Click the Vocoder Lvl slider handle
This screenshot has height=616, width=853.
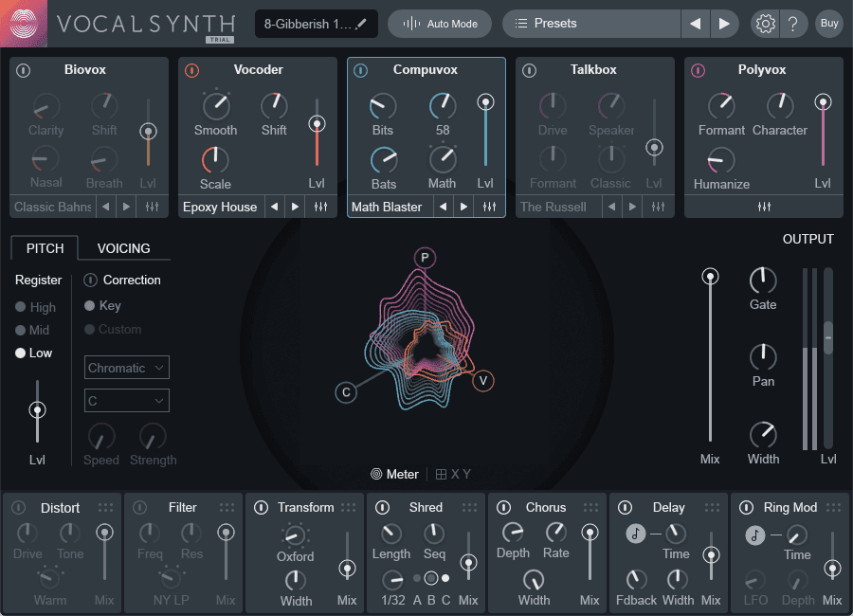pyautogui.click(x=317, y=124)
